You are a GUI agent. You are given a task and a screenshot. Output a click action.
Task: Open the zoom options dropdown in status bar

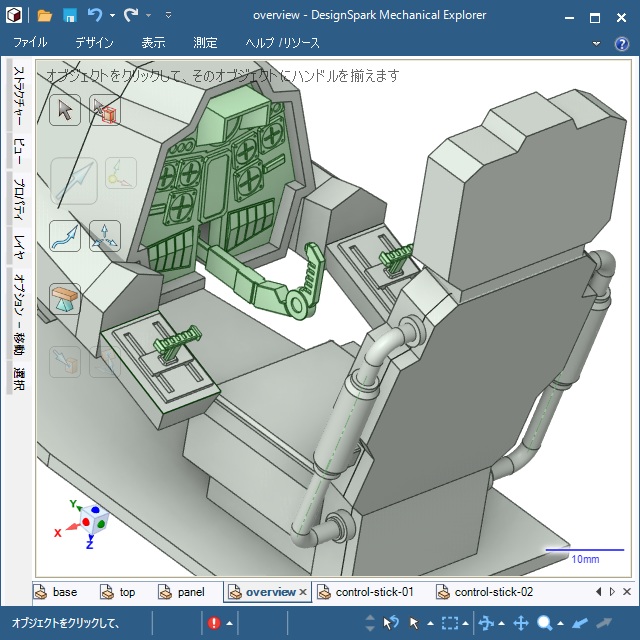(x=561, y=624)
